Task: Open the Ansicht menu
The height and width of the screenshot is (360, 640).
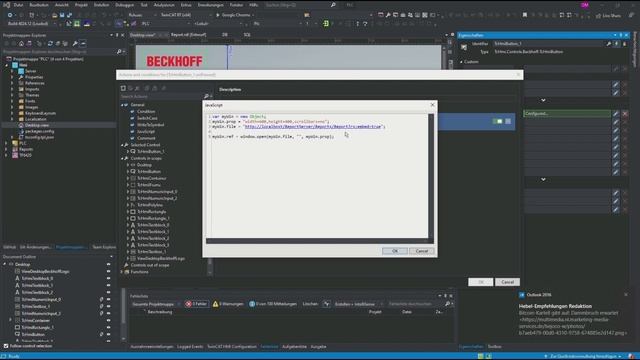Action: coord(62,5)
